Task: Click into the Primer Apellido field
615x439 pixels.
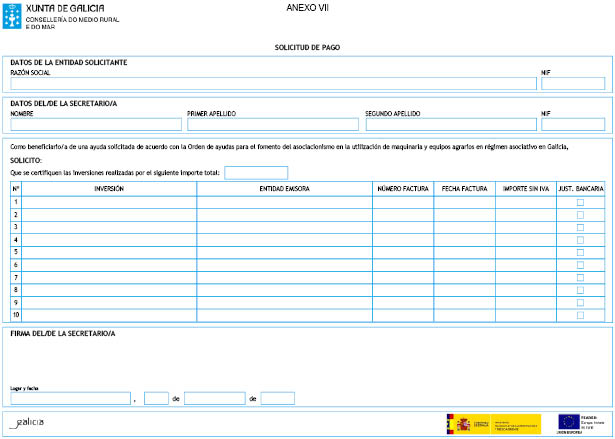Action: tap(272, 125)
